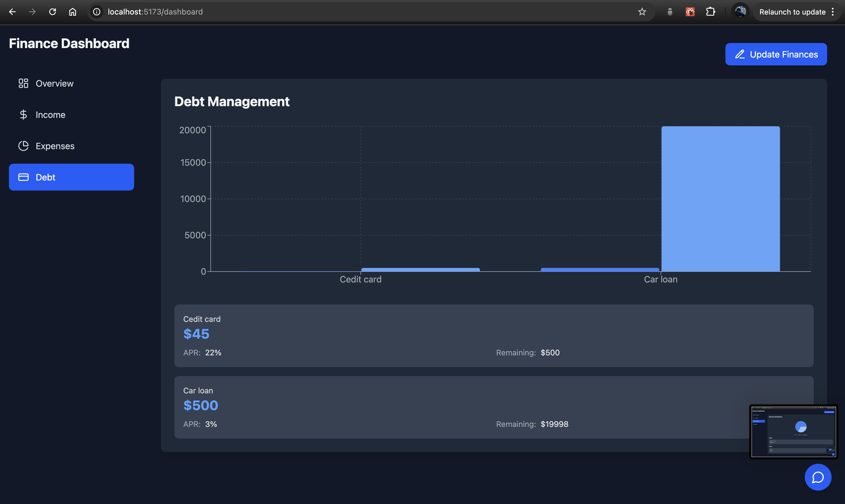The width and height of the screenshot is (845, 504).
Task: Click the Cedit card debt card
Action: (x=493, y=336)
